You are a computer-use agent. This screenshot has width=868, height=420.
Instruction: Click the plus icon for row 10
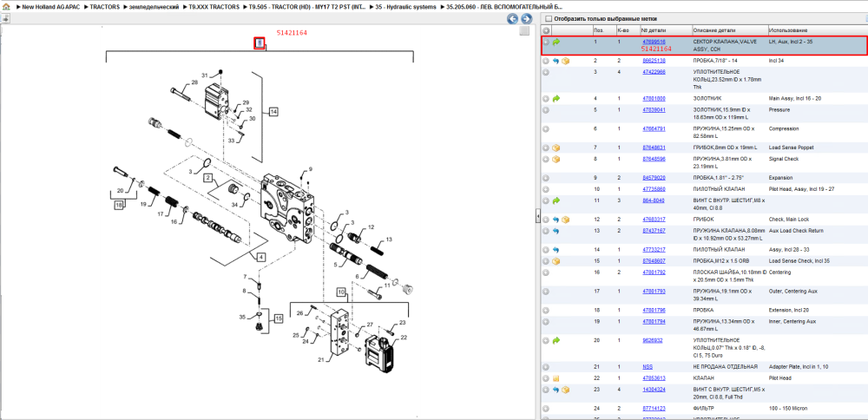pyautogui.click(x=546, y=189)
